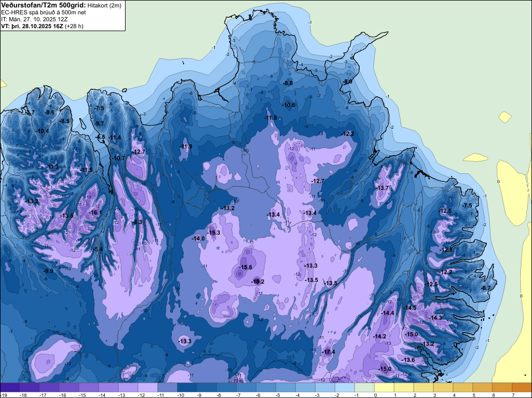This screenshot has height=398, width=532.
Task: Click legend swatch between -15 and -14
Action: click(x=89, y=387)
